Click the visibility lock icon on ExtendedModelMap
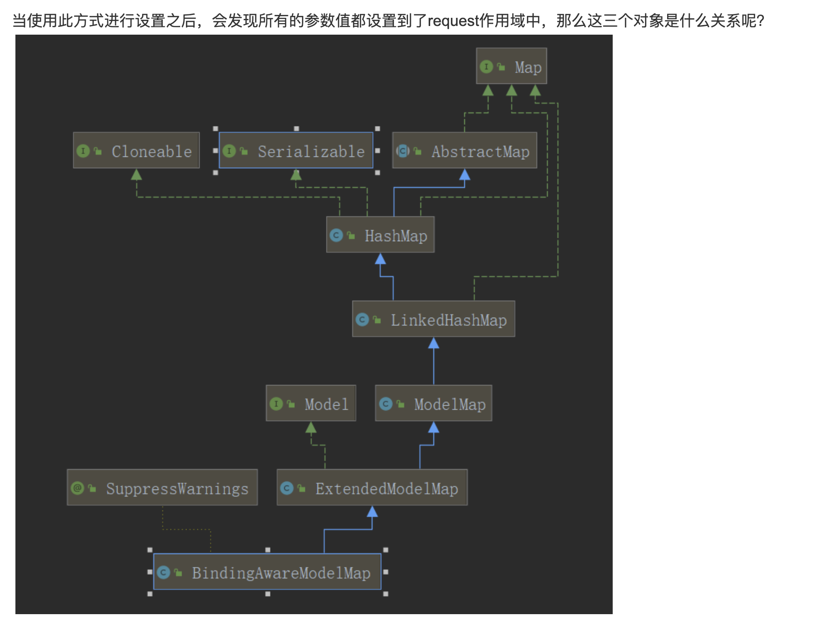The image size is (815, 644). (301, 488)
